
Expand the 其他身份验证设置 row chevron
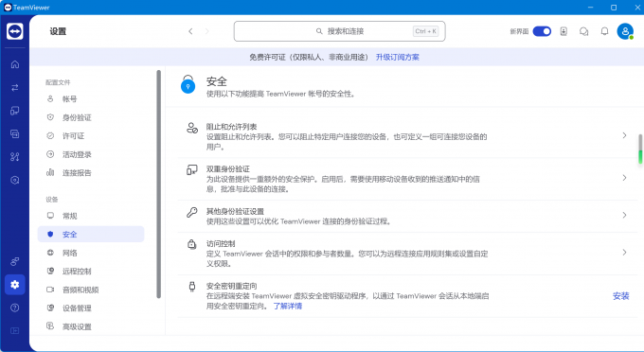[x=624, y=215]
